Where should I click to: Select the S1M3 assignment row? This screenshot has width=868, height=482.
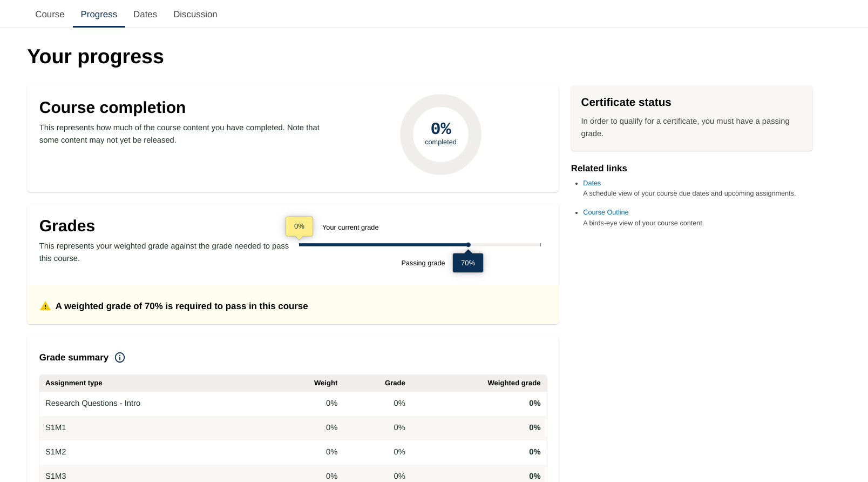[56, 476]
